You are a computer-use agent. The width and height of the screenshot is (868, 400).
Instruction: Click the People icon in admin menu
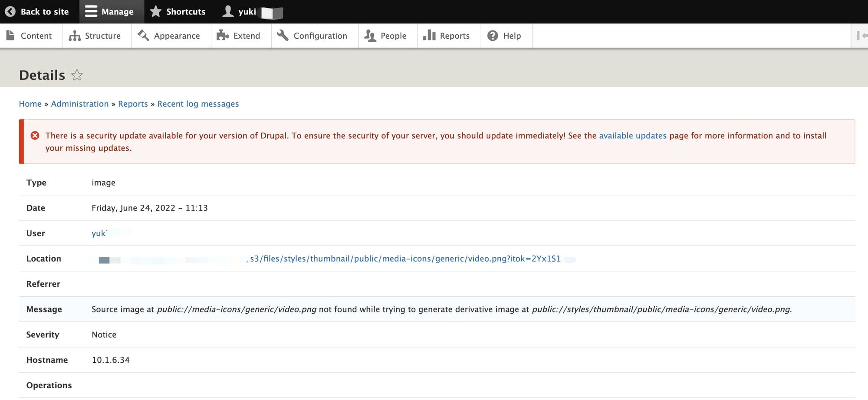pos(370,36)
